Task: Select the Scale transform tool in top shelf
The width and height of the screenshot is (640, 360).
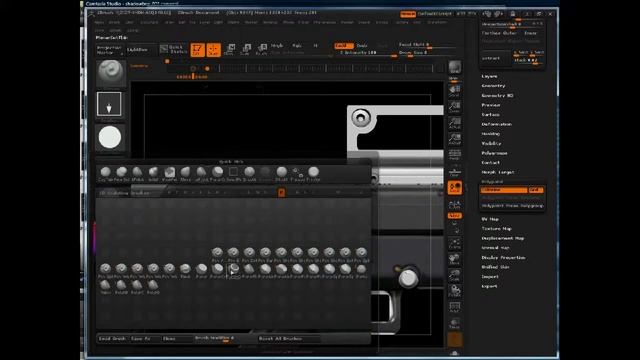Action: coord(246,50)
